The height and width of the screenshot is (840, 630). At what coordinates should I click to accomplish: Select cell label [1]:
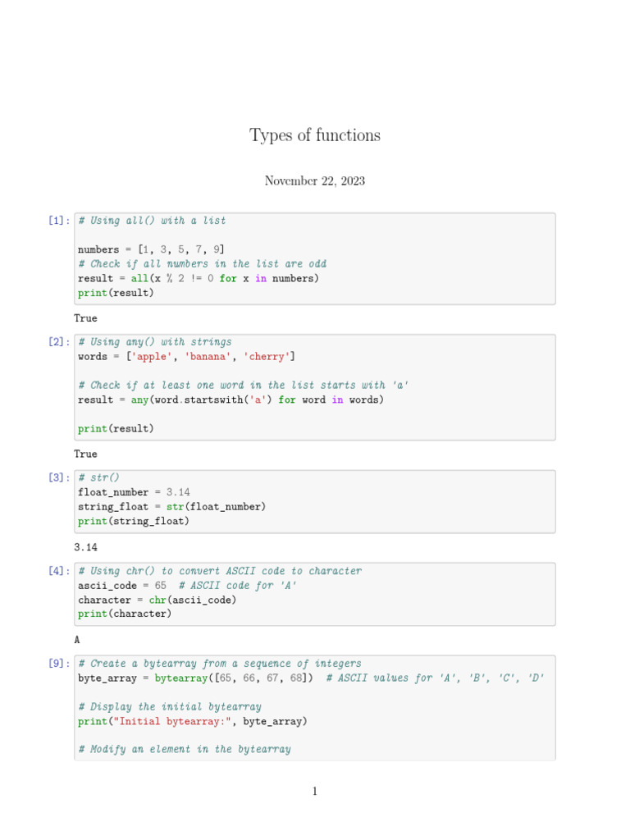click(x=58, y=221)
